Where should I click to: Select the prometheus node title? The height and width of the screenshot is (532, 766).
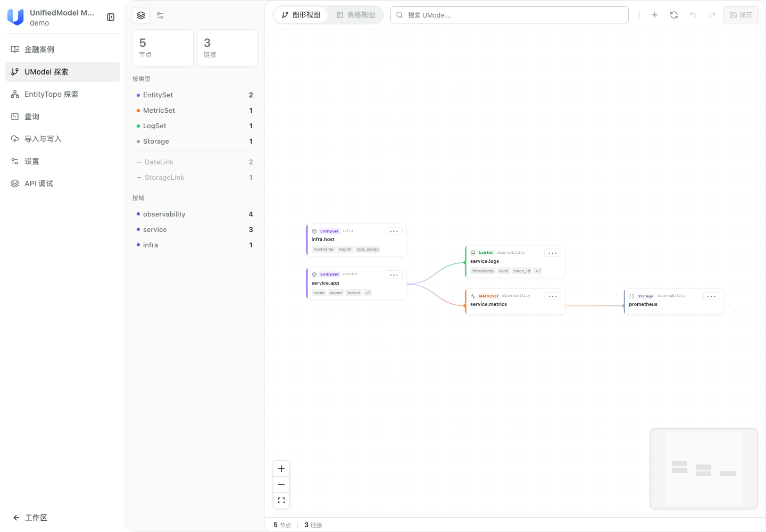click(x=643, y=304)
